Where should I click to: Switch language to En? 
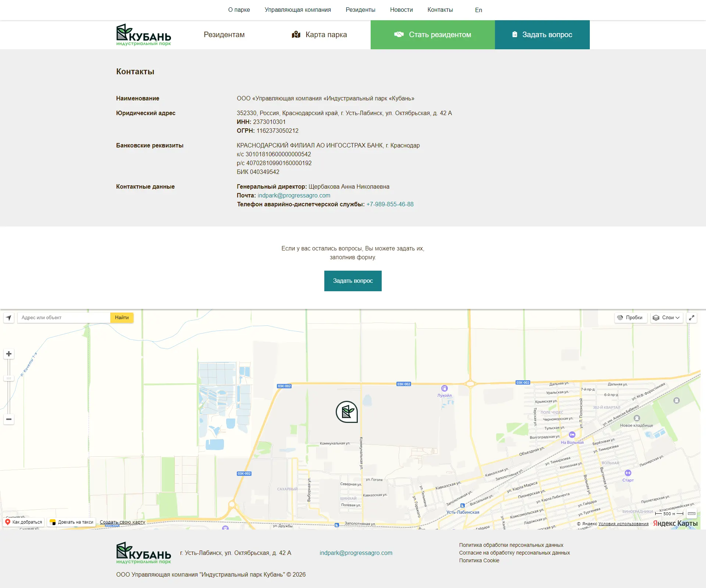(x=478, y=10)
